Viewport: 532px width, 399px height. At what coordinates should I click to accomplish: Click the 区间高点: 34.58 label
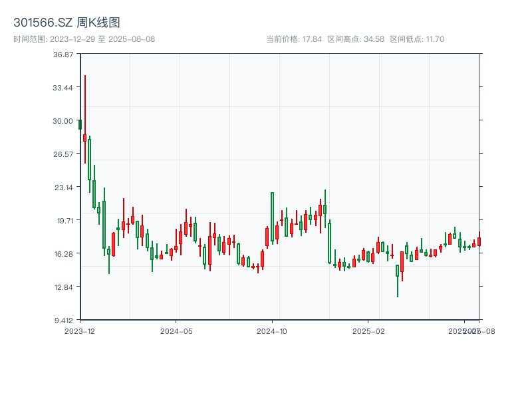(356, 39)
